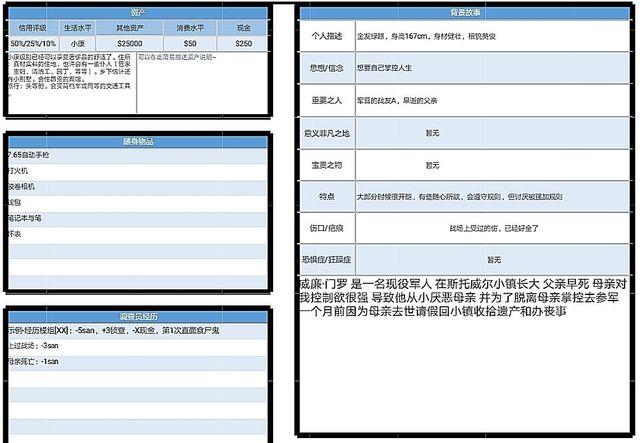Click the 生活水平 value 小康

(x=78, y=45)
